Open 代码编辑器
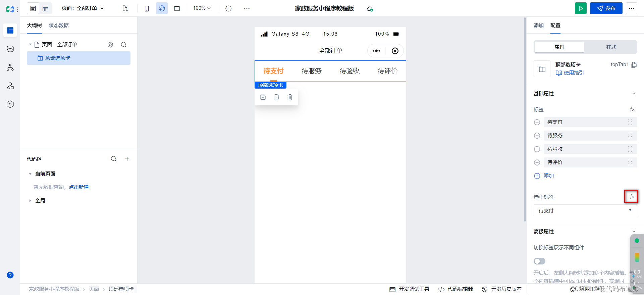644x295 pixels. pos(455,289)
